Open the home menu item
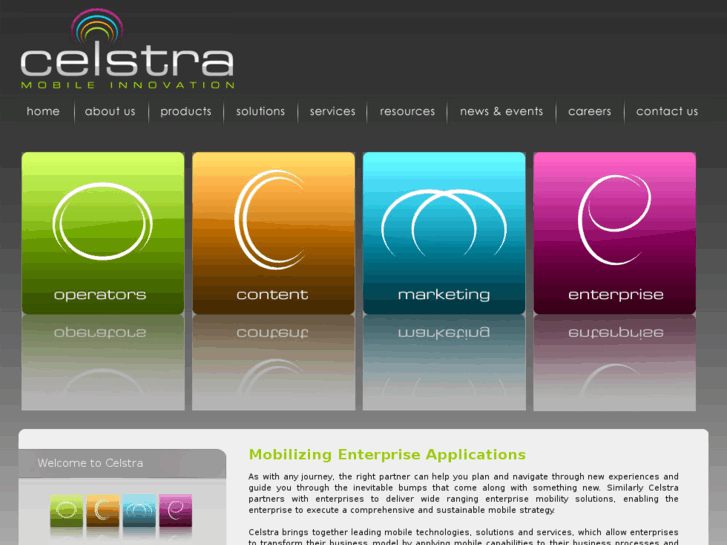The height and width of the screenshot is (545, 727). tap(43, 111)
